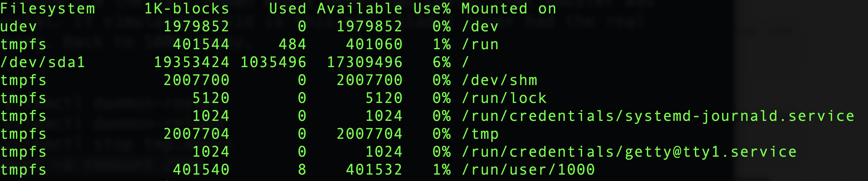Click the getty@tty1.service credentials path
This screenshot has width=868, height=181.
[x=629, y=152]
